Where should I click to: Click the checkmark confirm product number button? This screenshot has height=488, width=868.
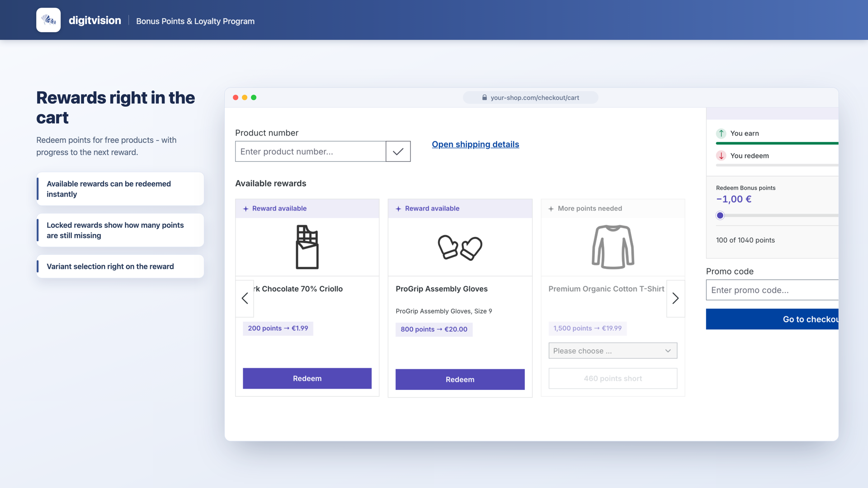coord(398,151)
